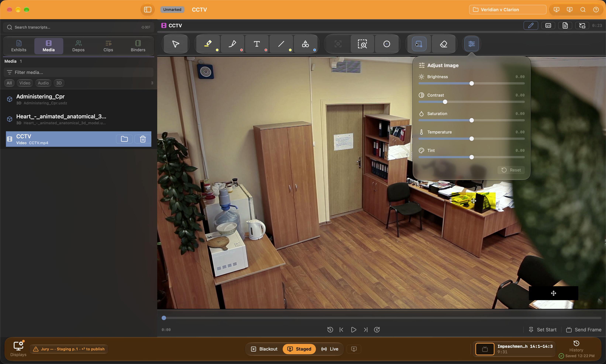Click the compare layout icon in header
Image resolution: width=606 pixels, height=364 pixels.
point(582,25)
